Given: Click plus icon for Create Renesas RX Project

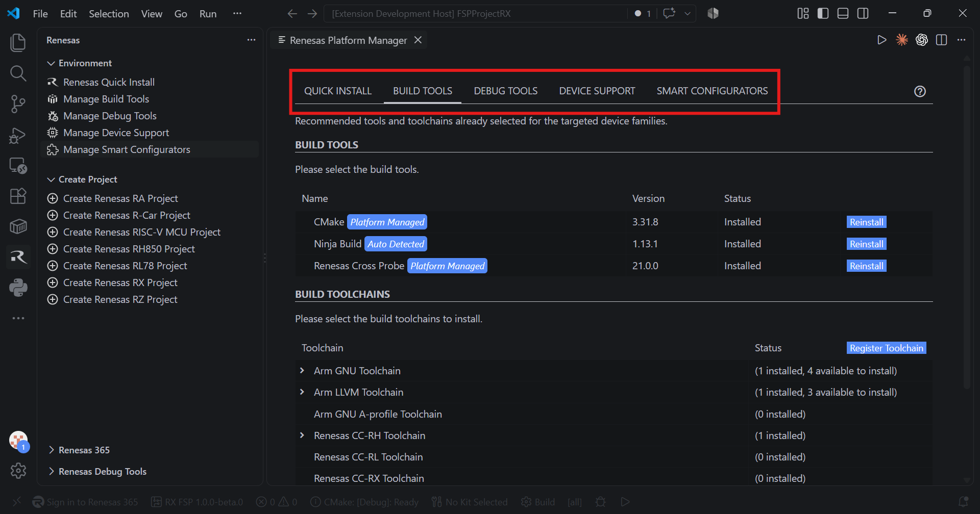Looking at the screenshot, I should click(52, 282).
